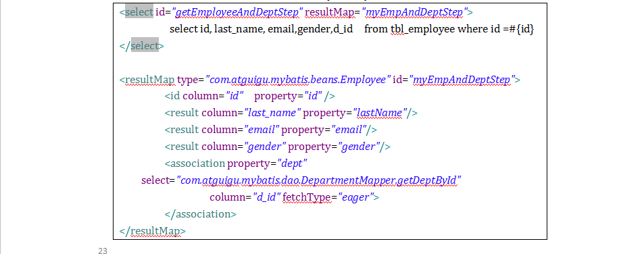Click "com.atguigu.mybatis.dao.DepartmentMapper.getDeptById" value

tap(319, 180)
